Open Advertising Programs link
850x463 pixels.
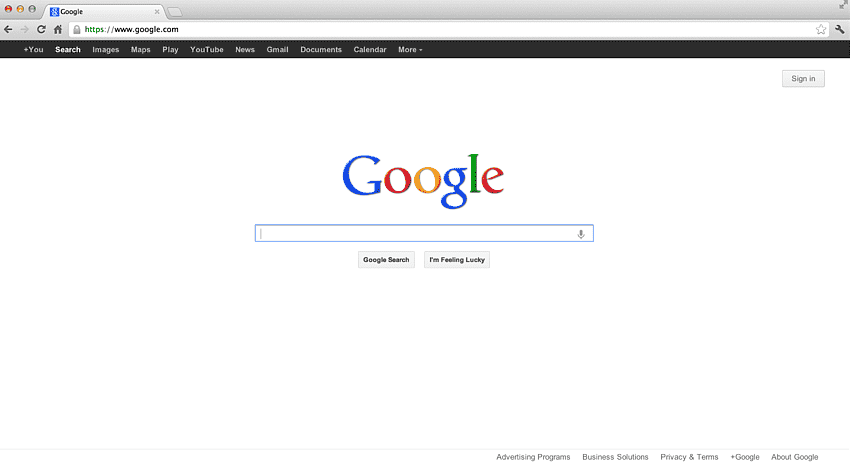[533, 457]
